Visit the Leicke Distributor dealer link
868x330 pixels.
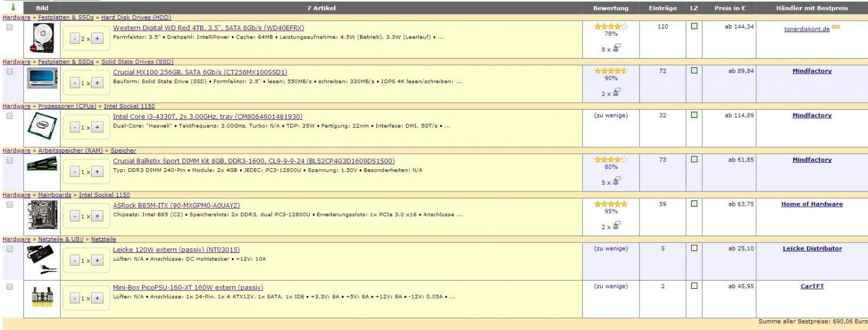(x=812, y=249)
